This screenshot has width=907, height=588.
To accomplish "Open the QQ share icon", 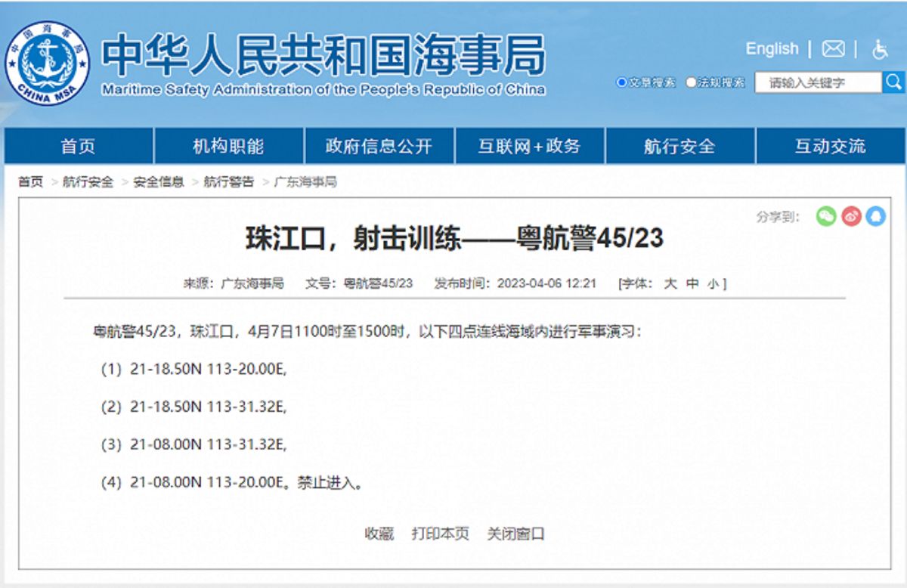I will coord(875,216).
